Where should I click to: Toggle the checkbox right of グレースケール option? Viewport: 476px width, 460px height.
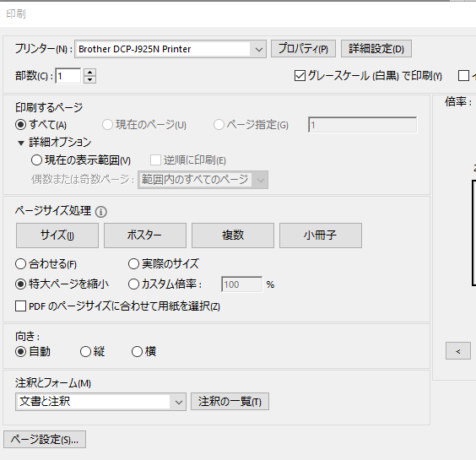pos(463,75)
